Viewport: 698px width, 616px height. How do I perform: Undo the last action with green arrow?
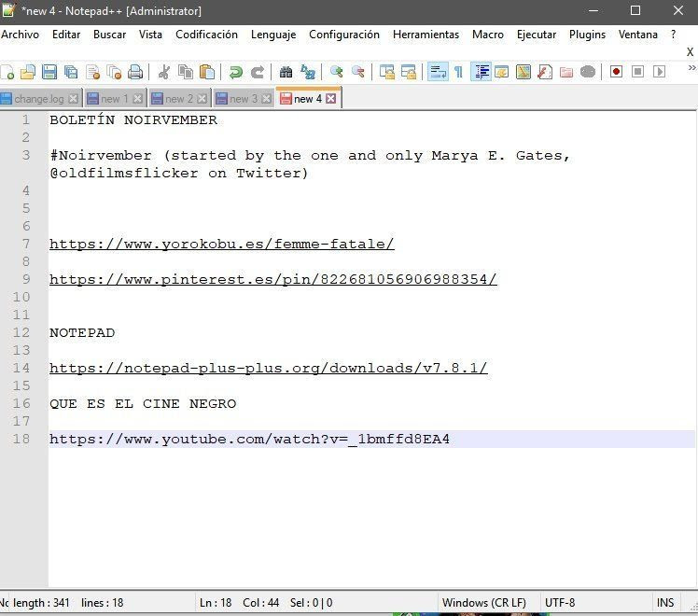pos(235,72)
